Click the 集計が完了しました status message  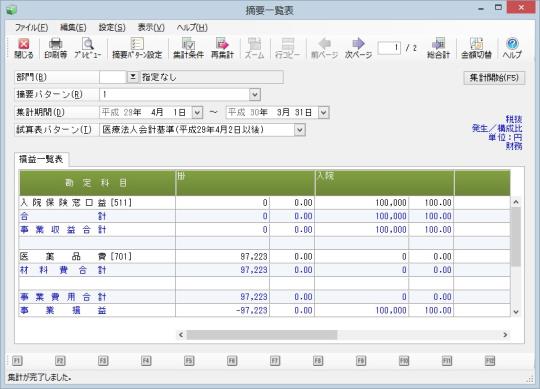39,377
